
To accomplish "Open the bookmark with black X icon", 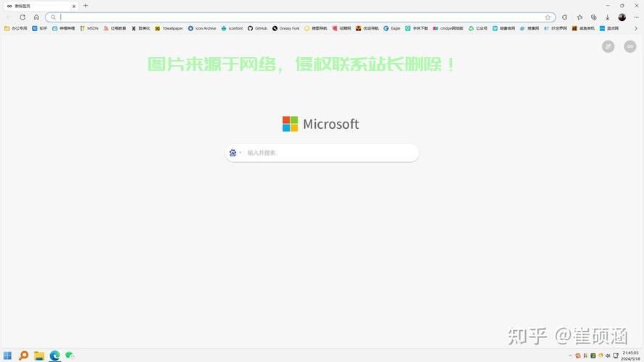I will (141, 28).
